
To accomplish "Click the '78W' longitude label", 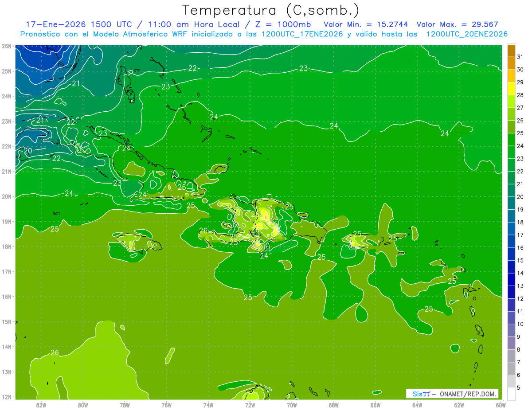I will click(x=125, y=405).
